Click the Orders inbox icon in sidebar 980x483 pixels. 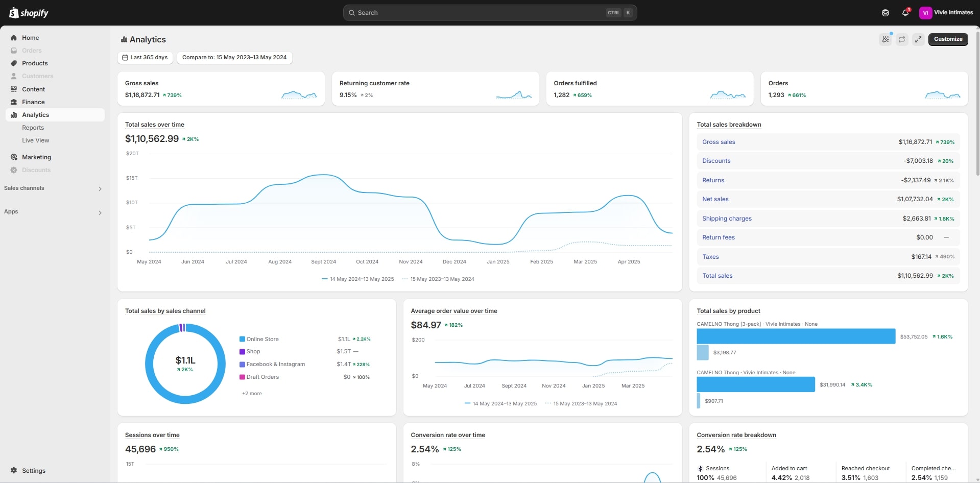coord(14,51)
